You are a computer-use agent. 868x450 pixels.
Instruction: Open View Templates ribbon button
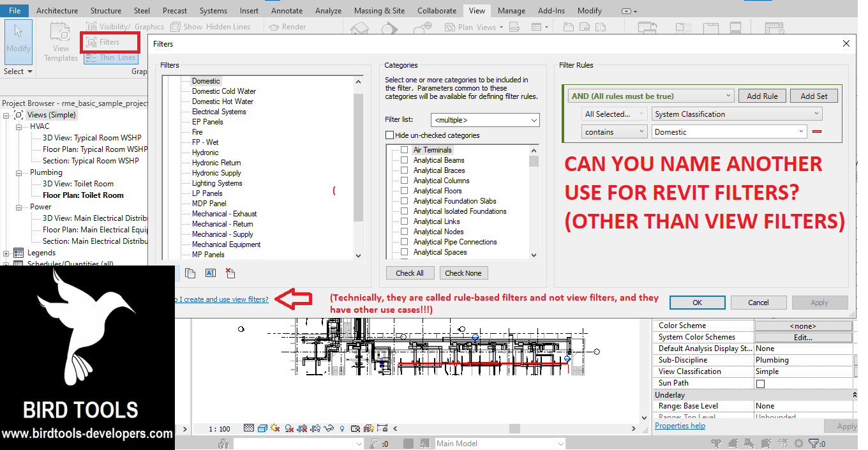(x=61, y=42)
